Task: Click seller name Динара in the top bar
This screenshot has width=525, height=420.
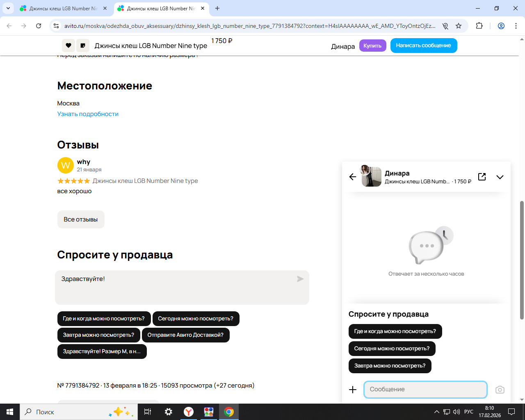Action: point(343,46)
